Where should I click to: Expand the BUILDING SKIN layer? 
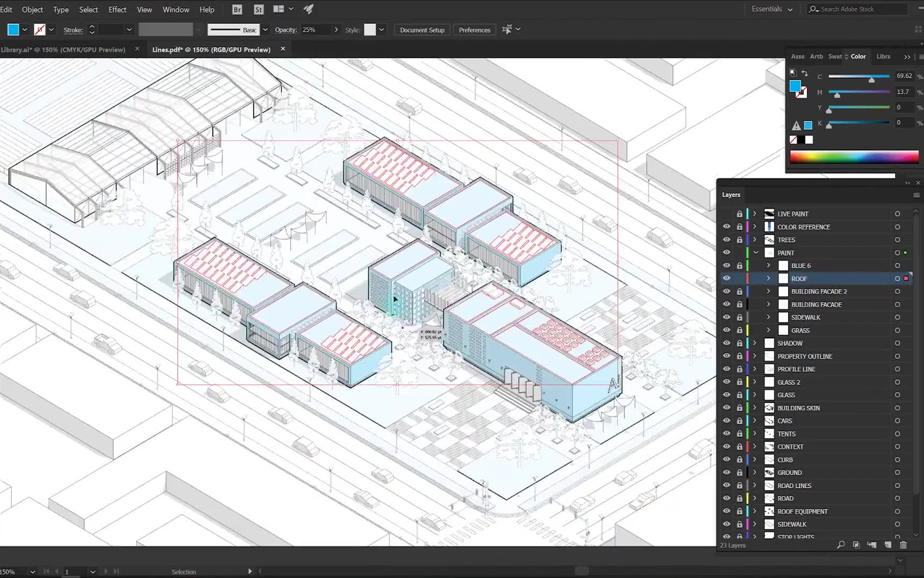pos(755,408)
